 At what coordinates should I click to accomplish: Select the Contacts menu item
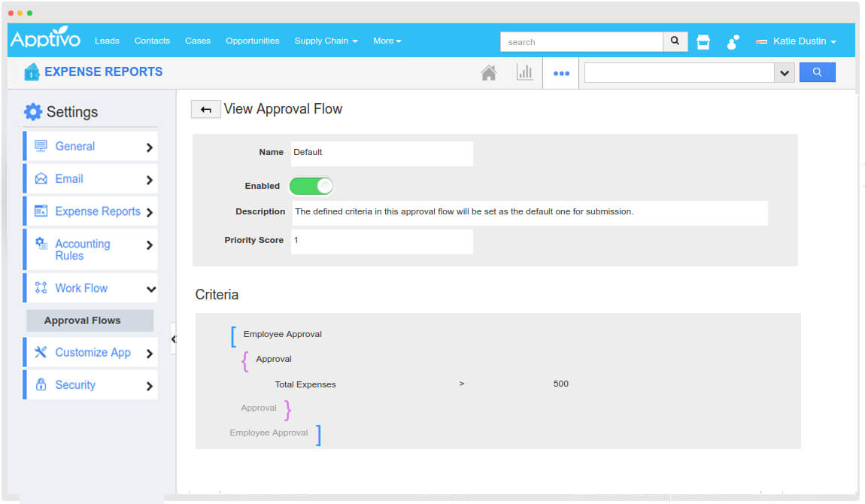point(152,41)
